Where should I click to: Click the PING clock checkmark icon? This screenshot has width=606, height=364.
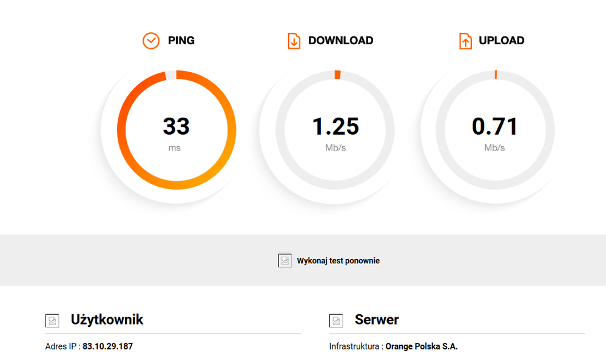pyautogui.click(x=150, y=41)
